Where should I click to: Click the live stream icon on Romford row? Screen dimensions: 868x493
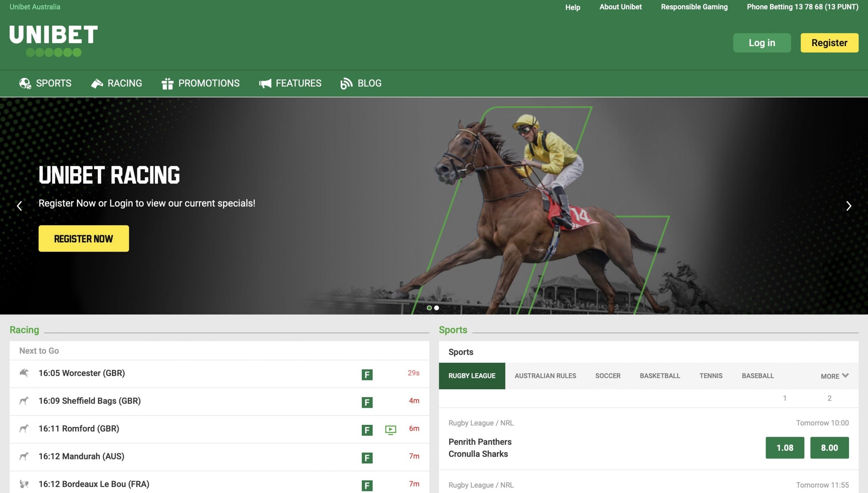tap(391, 430)
